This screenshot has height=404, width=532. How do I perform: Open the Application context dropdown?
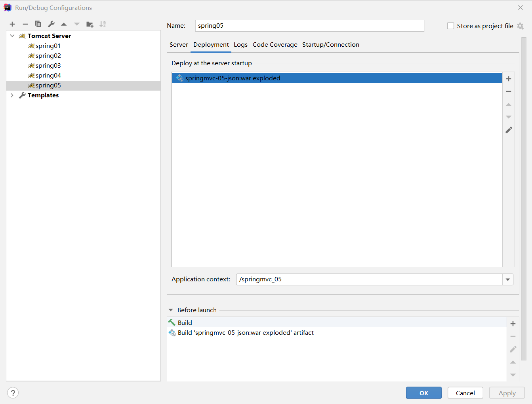507,279
